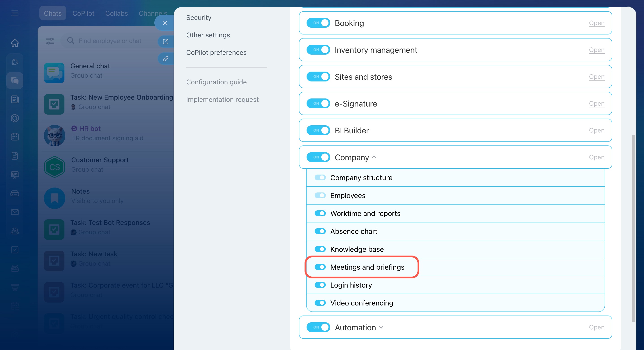Click the mail envelope icon in sidebar

click(15, 212)
